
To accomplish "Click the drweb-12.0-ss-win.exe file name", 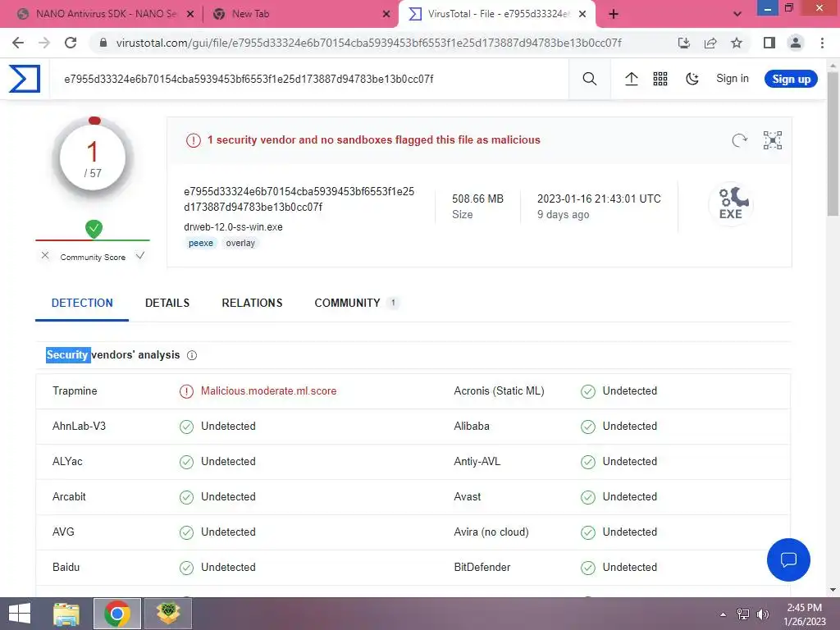I will point(233,227).
